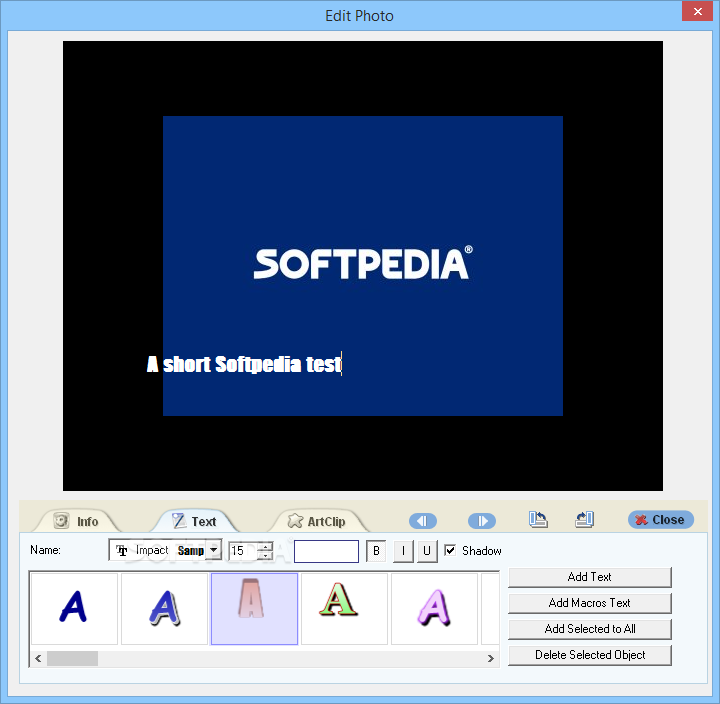Select the green A with red outline style
Screen dimensions: 720x704
tap(344, 608)
